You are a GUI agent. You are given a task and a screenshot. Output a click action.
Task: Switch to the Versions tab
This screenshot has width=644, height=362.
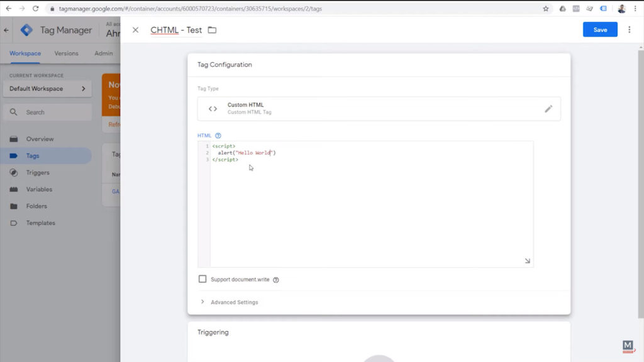66,53
